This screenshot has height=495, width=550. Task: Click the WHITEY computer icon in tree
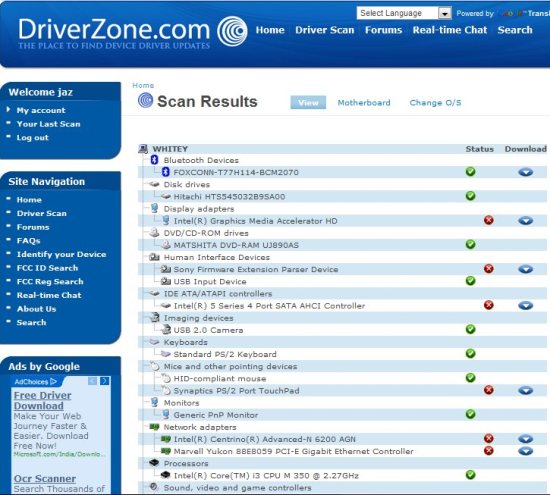click(143, 149)
